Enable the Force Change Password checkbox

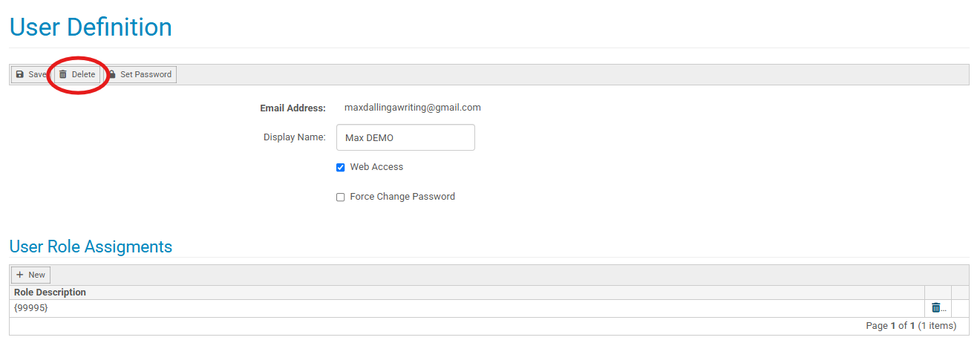tap(341, 197)
